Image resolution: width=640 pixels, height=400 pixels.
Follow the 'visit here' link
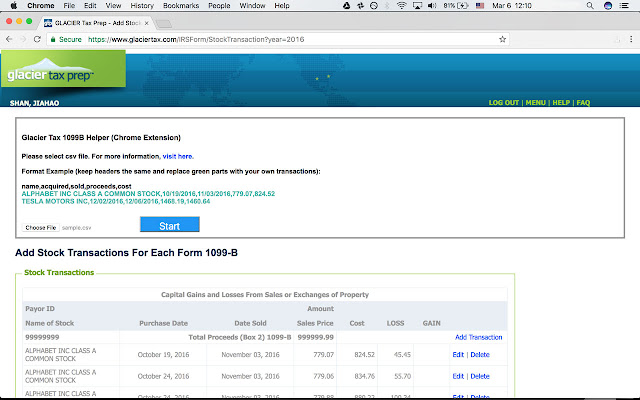point(178,156)
